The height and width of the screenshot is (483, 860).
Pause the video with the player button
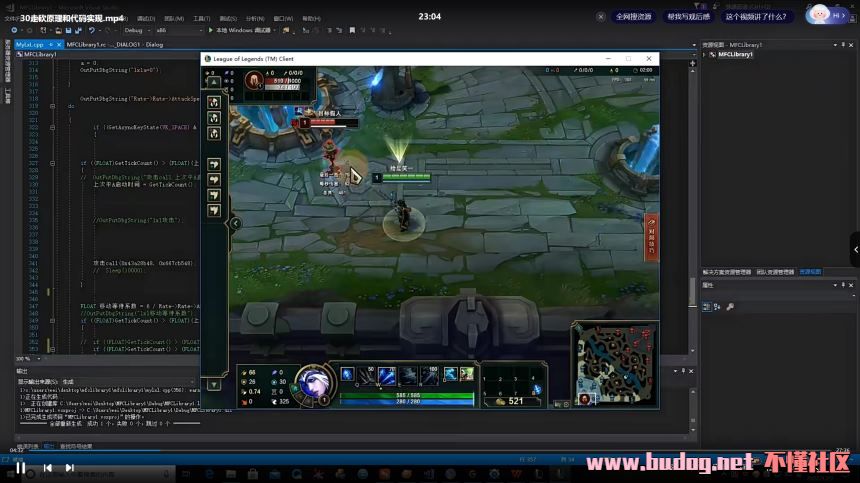[21, 468]
